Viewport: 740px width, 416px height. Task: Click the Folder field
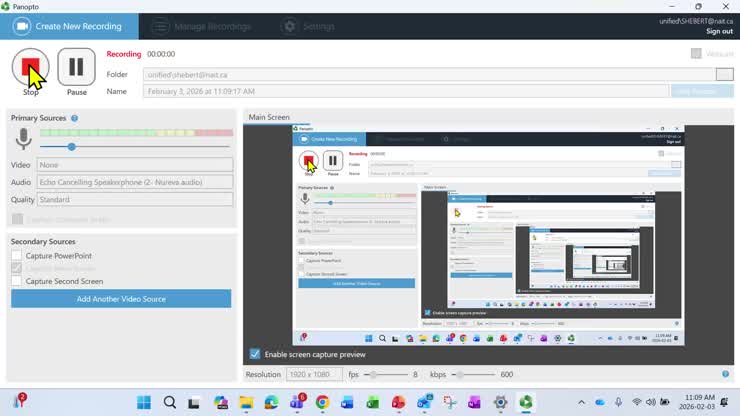[x=429, y=75]
